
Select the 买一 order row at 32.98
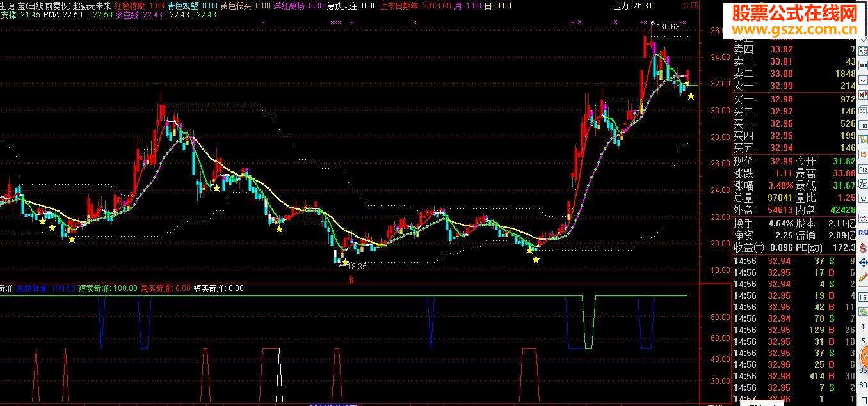coord(794,99)
